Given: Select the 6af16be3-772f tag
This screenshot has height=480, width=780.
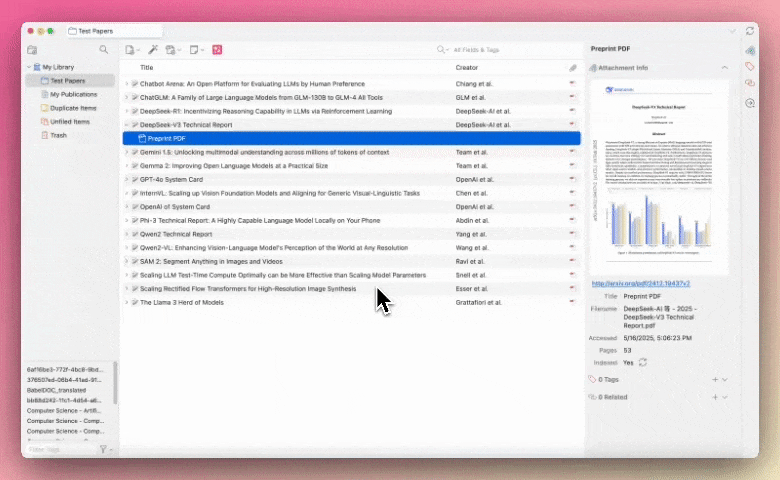Looking at the screenshot, I should (65, 370).
